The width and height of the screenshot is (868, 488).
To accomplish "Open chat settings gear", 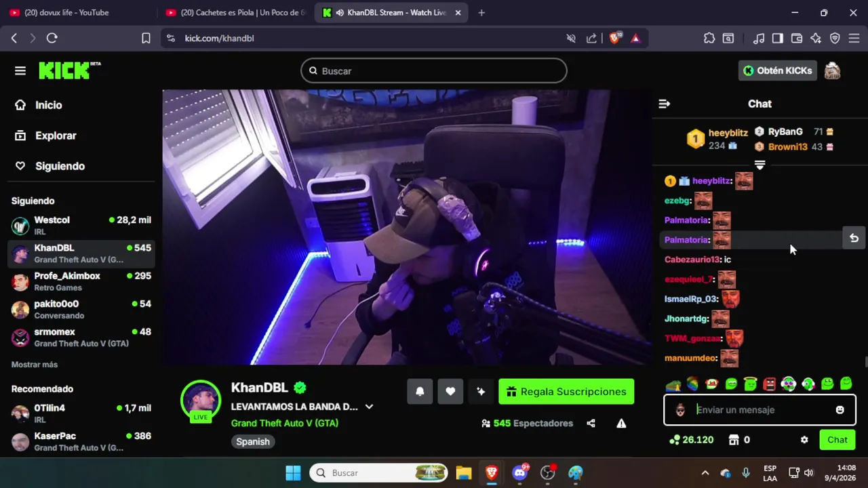I will [x=804, y=440].
